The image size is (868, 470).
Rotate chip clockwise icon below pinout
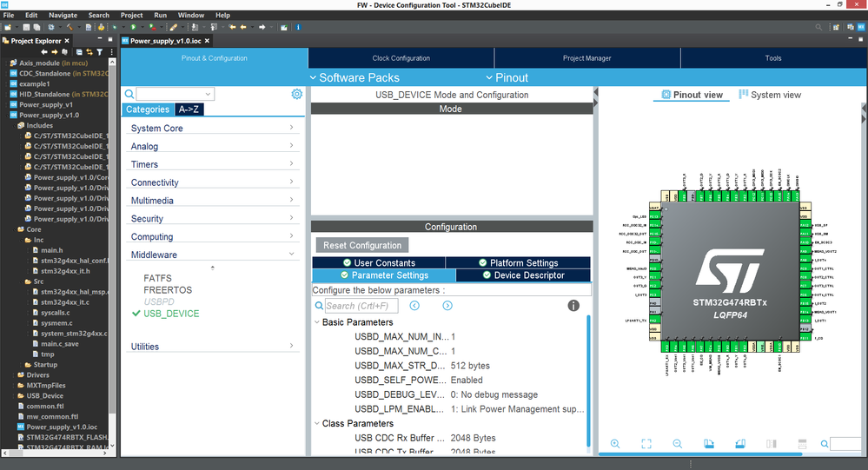click(x=709, y=443)
